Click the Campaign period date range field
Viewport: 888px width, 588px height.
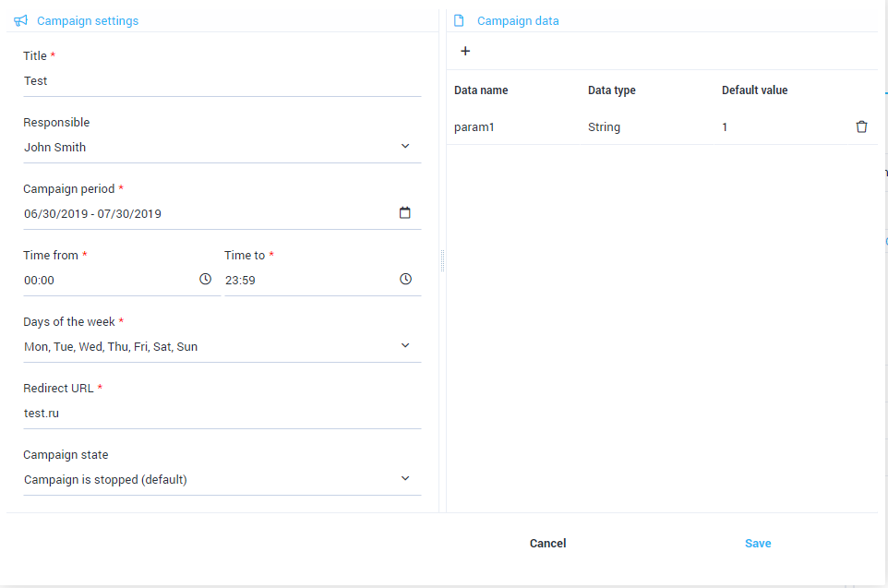pyautogui.click(x=203, y=214)
